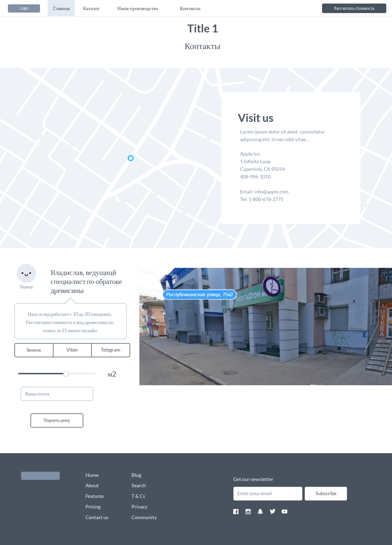Image resolution: width=392 pixels, height=545 pixels.
Task: Open the Search footer link
Action: point(139,486)
